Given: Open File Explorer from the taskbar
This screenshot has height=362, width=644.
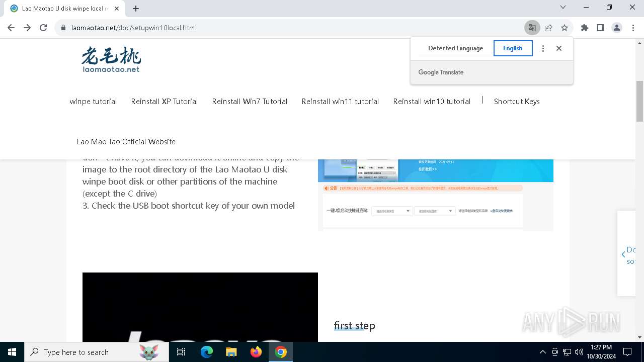Looking at the screenshot, I should point(231,352).
